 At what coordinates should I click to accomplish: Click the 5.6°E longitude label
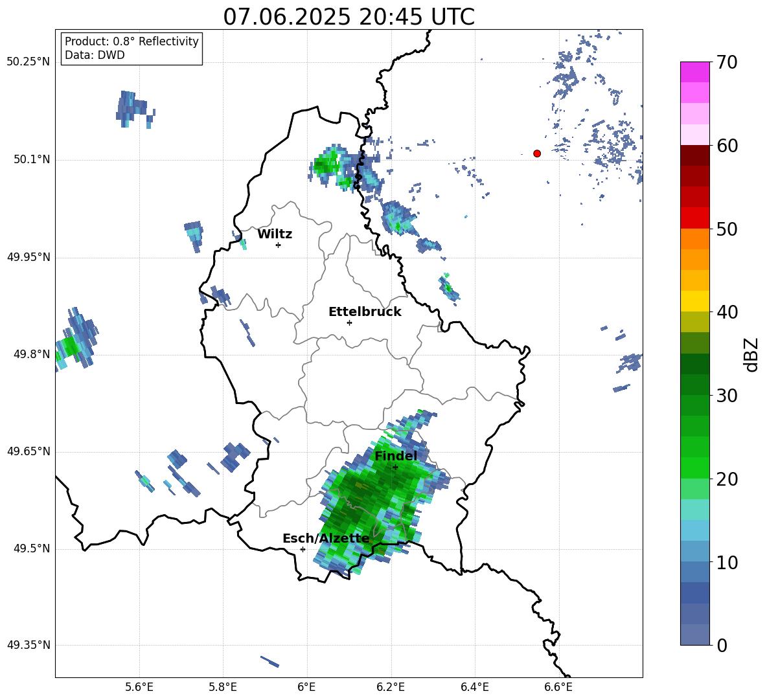pos(139,687)
